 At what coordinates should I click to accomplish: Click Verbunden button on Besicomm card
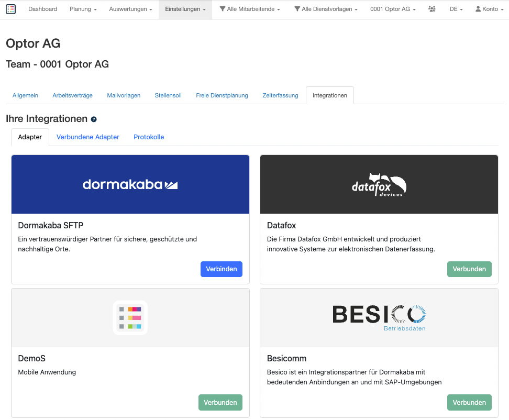(469, 403)
